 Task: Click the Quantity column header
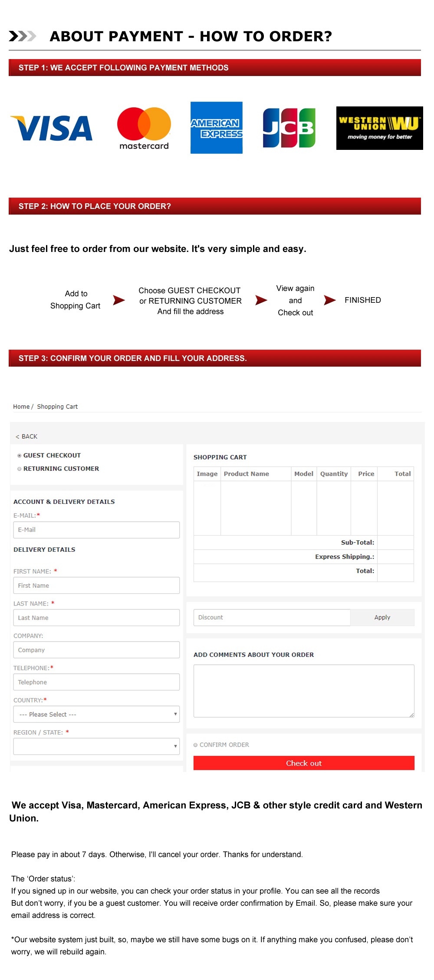click(x=334, y=474)
